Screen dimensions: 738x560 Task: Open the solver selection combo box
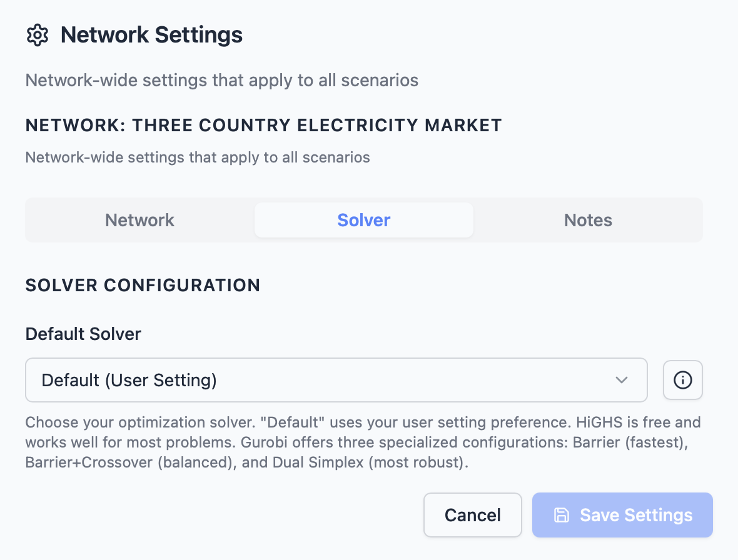[336, 380]
